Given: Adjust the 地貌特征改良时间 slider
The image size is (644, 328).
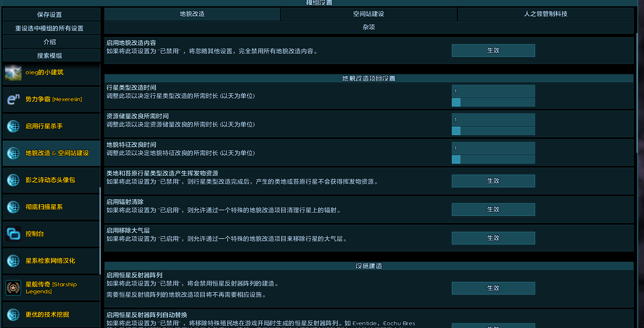Looking at the screenshot, I should coord(493,159).
